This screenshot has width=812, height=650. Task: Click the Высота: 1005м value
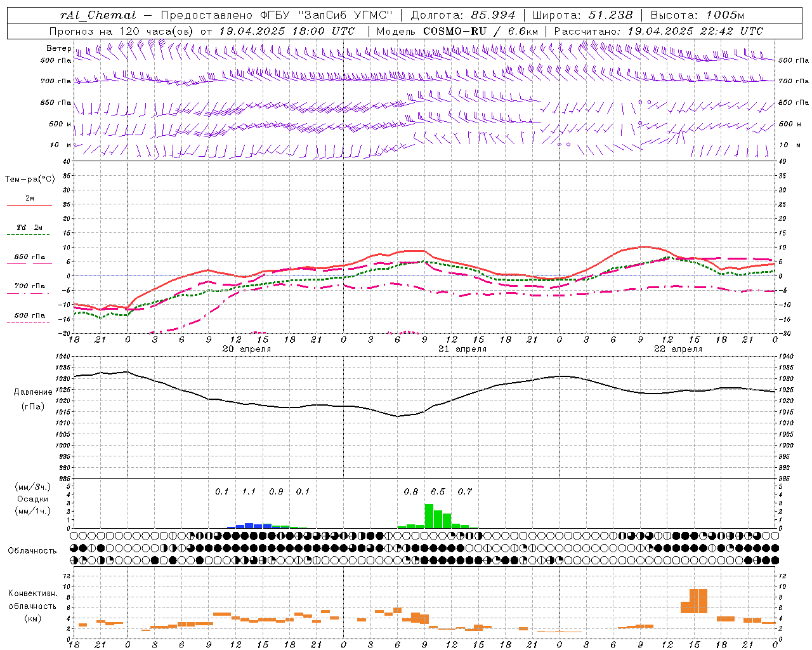(697, 15)
